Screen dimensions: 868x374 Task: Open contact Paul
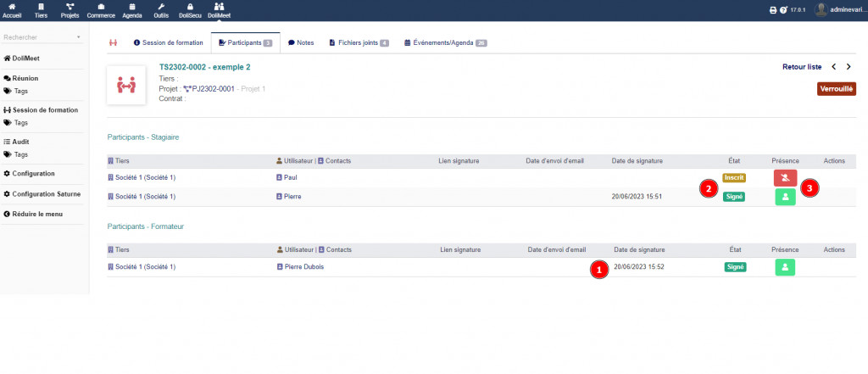click(x=287, y=178)
